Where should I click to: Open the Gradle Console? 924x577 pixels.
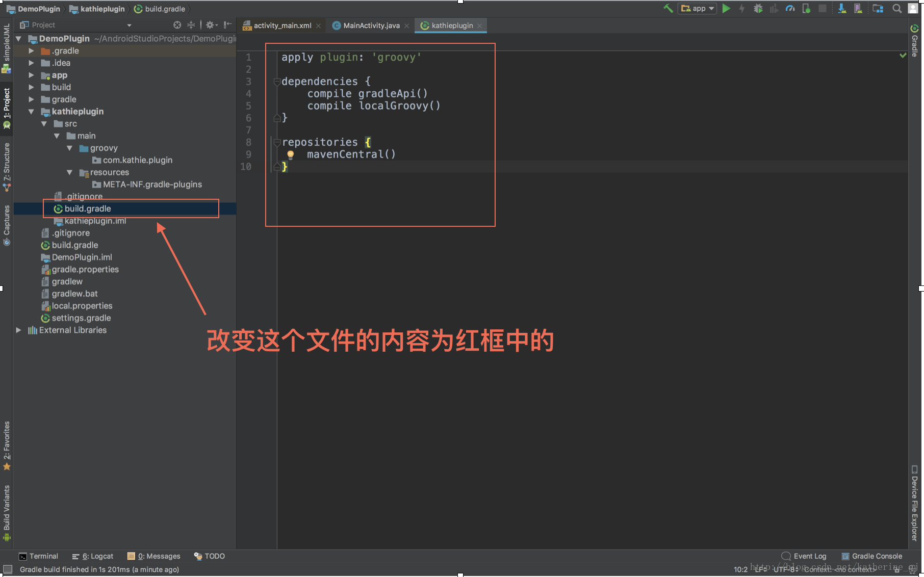click(x=872, y=556)
